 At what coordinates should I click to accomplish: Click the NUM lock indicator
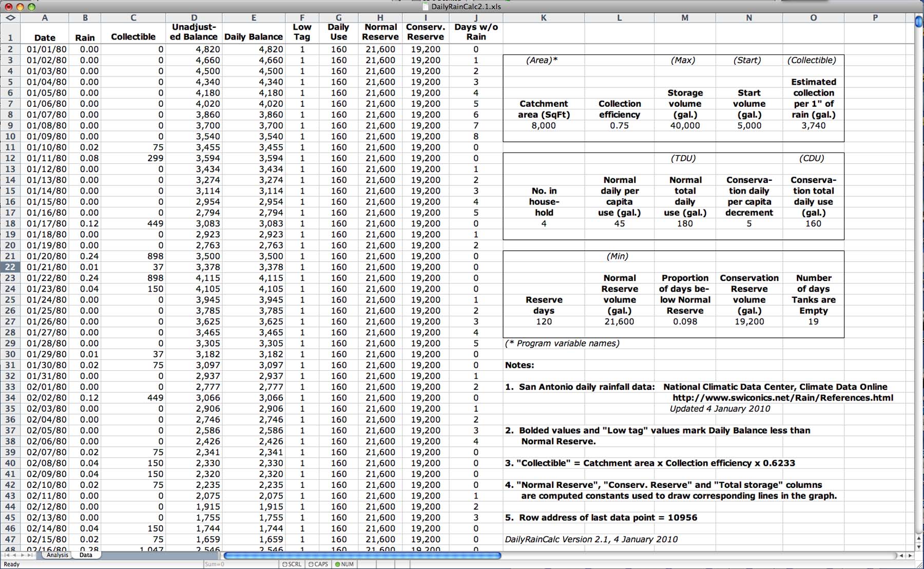pos(344,564)
